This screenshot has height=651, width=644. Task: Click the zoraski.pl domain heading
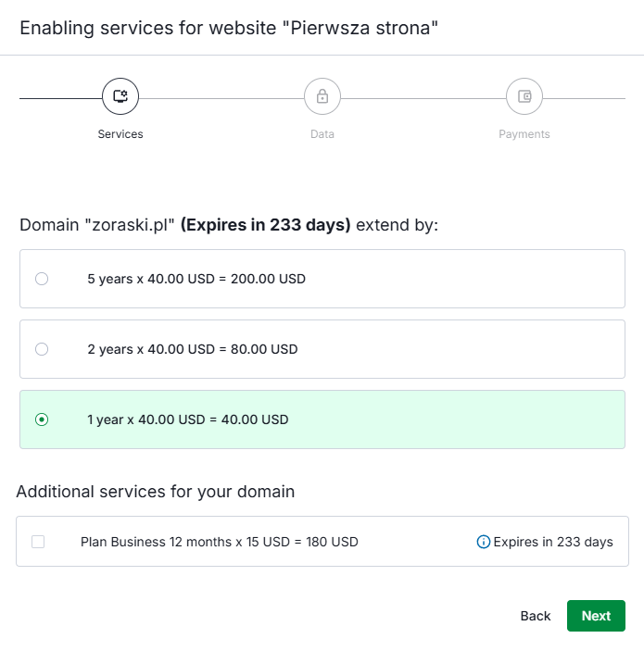pos(229,225)
